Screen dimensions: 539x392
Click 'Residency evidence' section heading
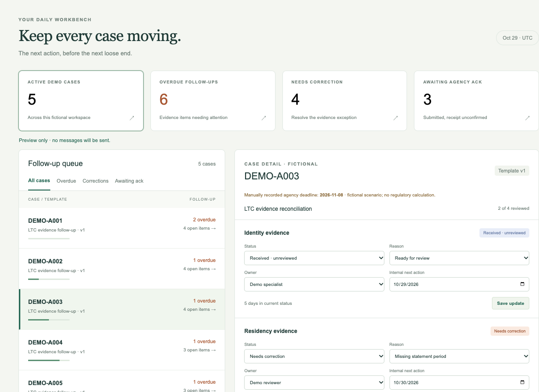[271, 331]
